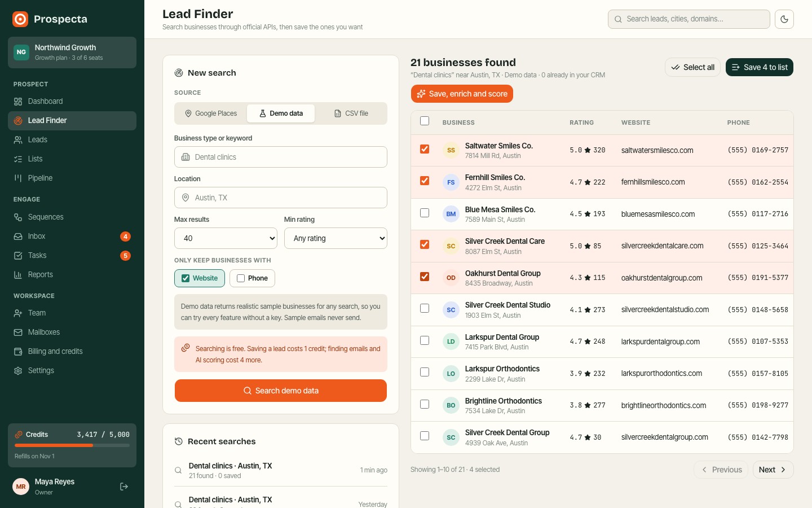The width and height of the screenshot is (812, 508).
Task: Check the Blue Mesa Smiles Co. checkbox
Action: [425, 213]
